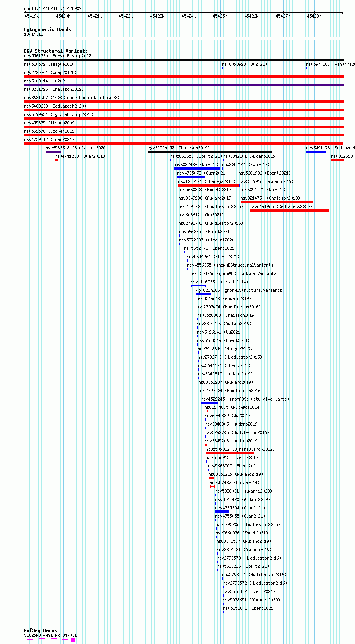The image size is (355, 644).
Task: Open nsv3231796 (Chaisson2019) entry
Action: pos(53,89)
